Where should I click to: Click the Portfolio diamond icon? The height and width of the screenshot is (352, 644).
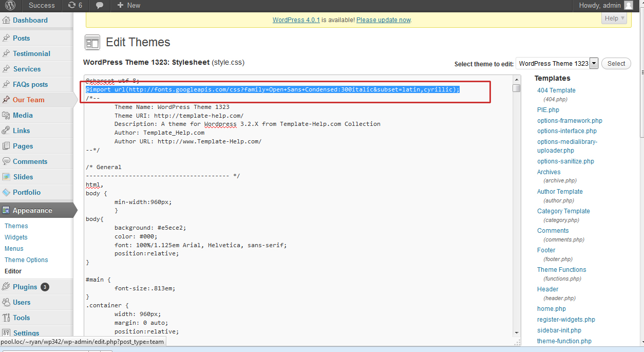pos(6,192)
